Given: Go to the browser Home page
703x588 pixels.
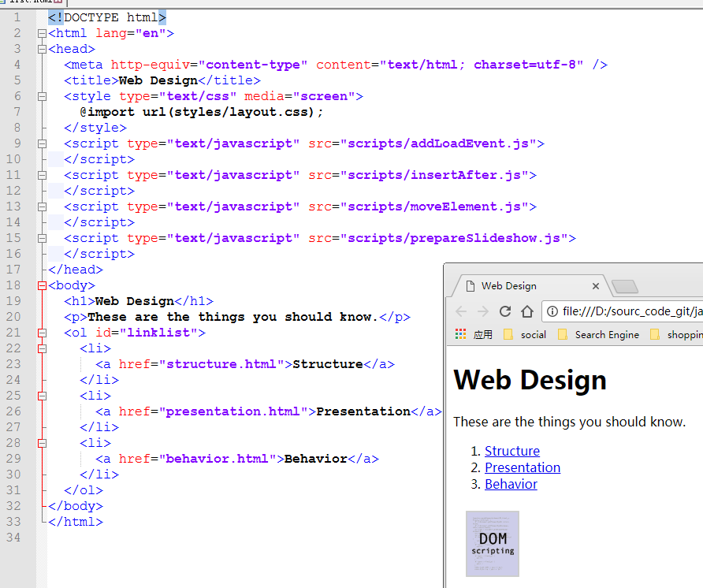Looking at the screenshot, I should coord(527,311).
